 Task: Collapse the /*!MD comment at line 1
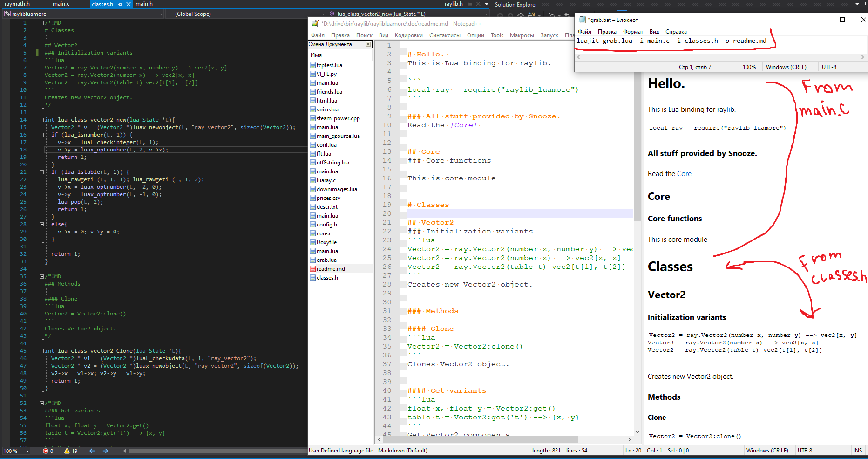41,23
